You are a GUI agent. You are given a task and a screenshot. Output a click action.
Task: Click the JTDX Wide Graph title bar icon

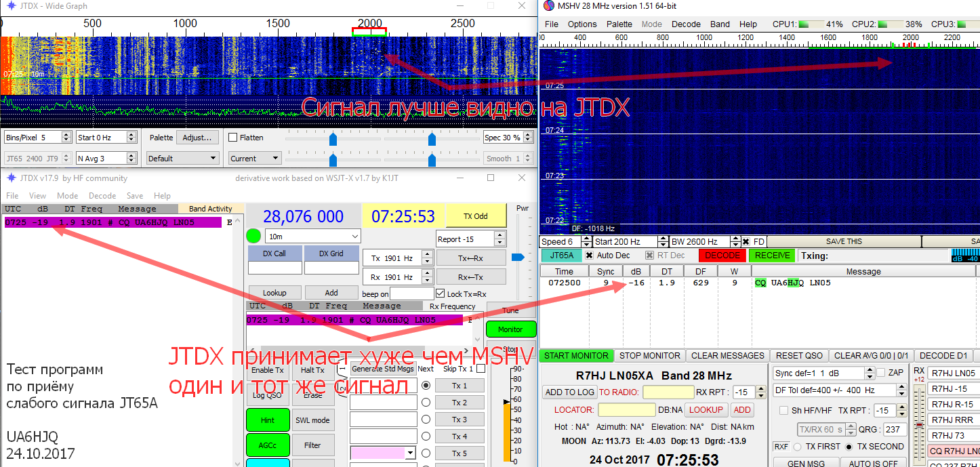(10, 6)
